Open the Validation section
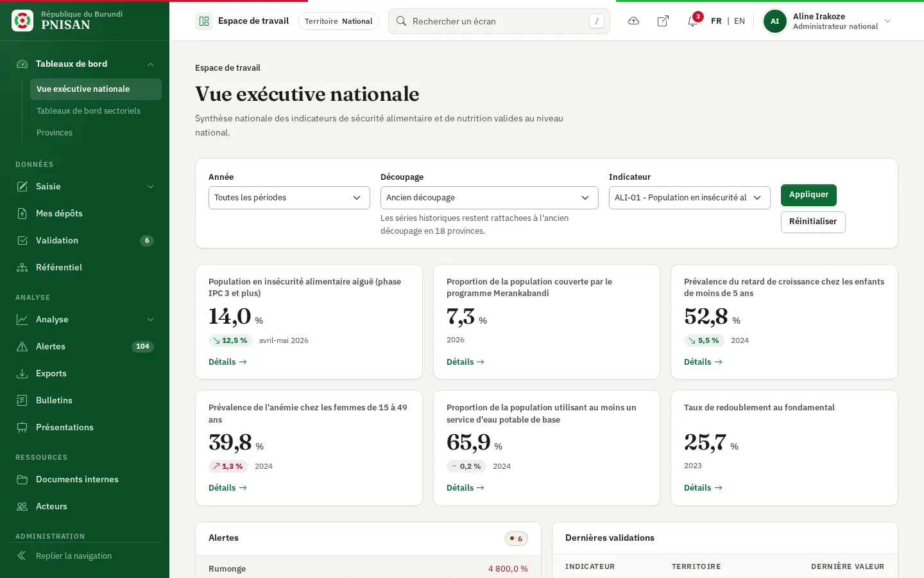Image resolution: width=924 pixels, height=578 pixels. [85, 240]
